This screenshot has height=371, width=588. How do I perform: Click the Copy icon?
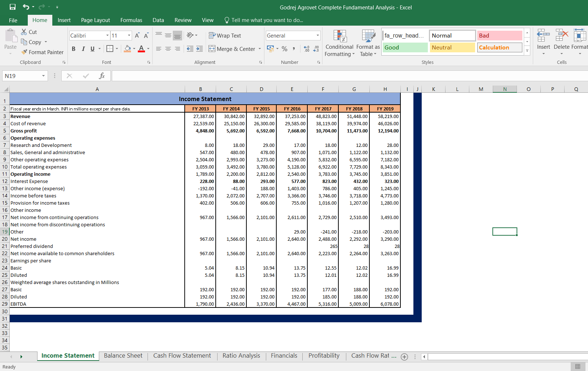click(x=24, y=42)
